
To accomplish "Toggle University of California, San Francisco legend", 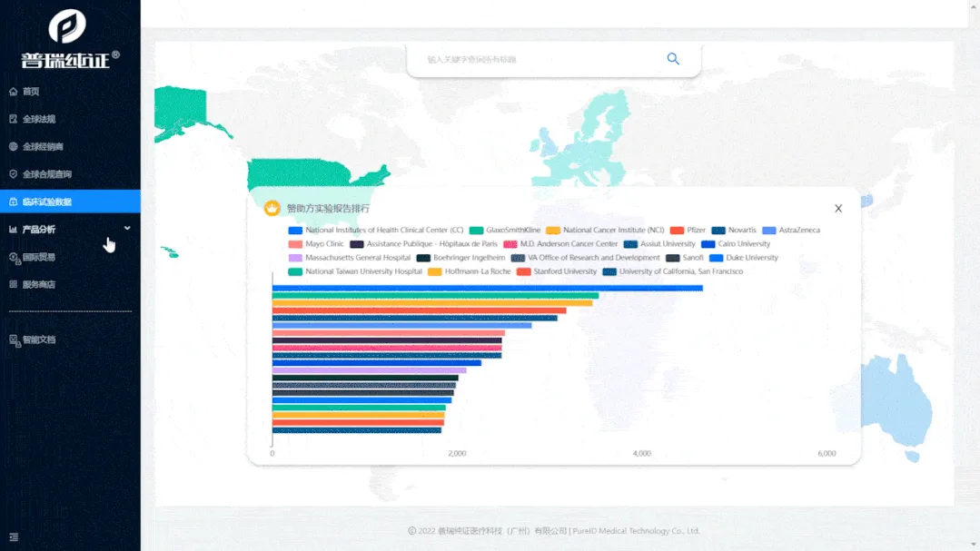I will [x=673, y=271].
